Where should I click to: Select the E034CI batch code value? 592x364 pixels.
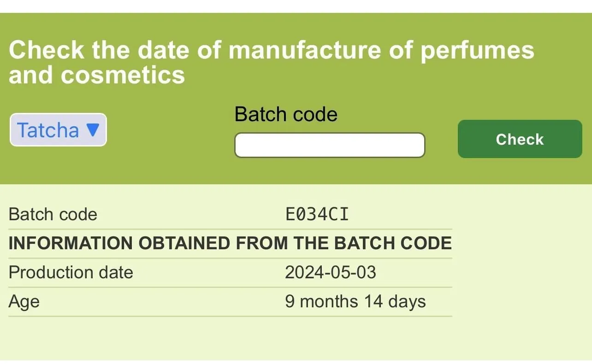[317, 215]
